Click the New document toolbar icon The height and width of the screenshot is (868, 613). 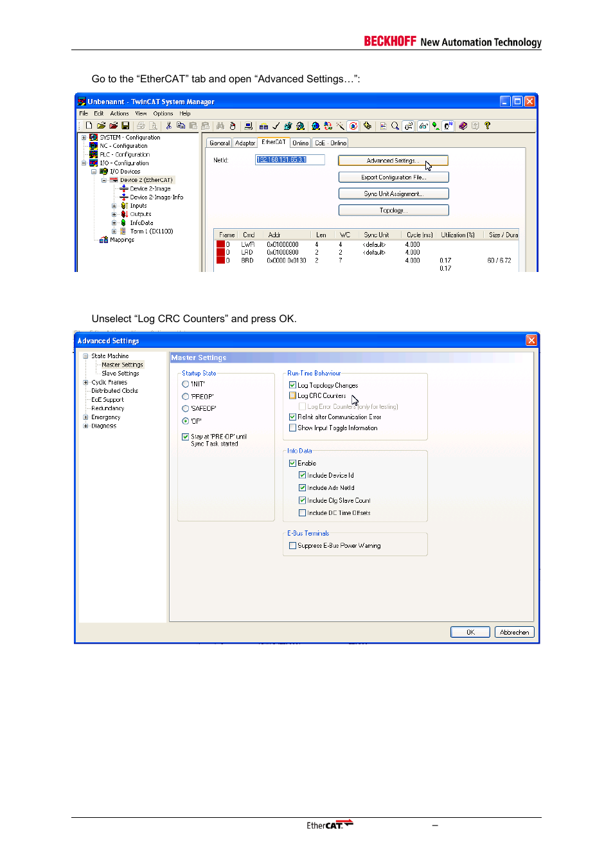click(x=89, y=126)
